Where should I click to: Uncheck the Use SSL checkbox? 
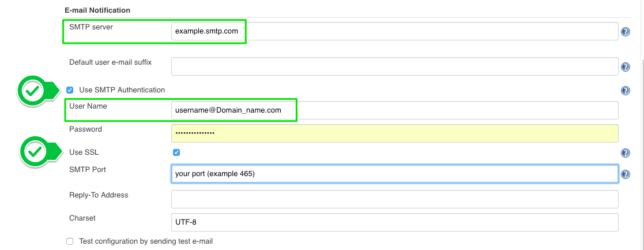[x=176, y=152]
